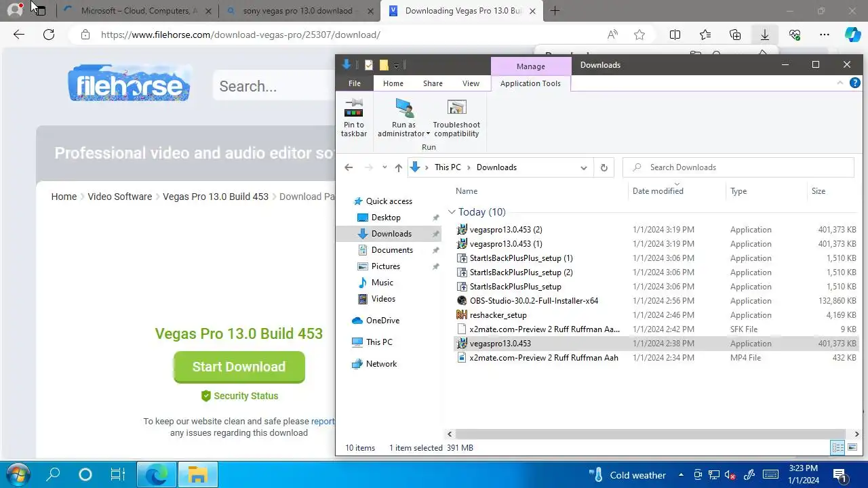Add this page to favorites star
868x488 pixels.
pos(639,35)
